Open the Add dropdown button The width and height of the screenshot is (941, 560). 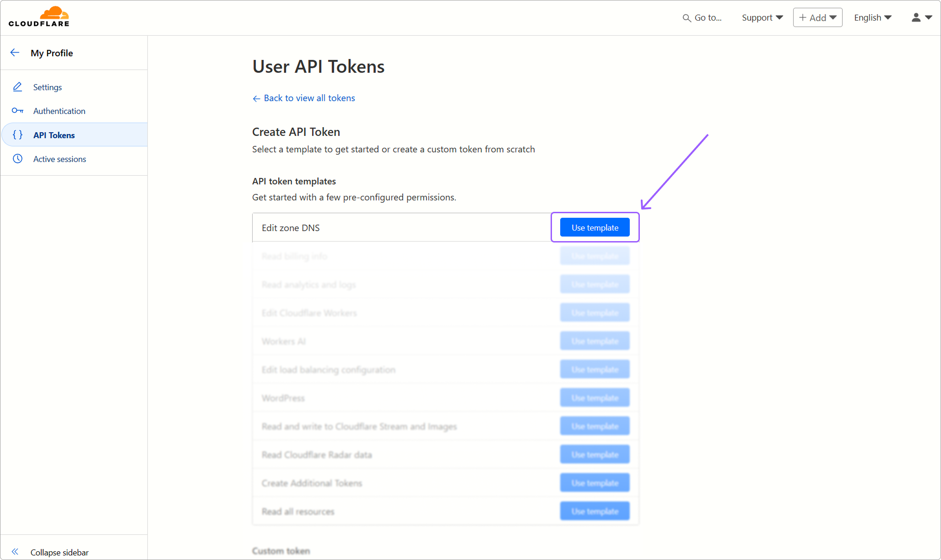817,17
